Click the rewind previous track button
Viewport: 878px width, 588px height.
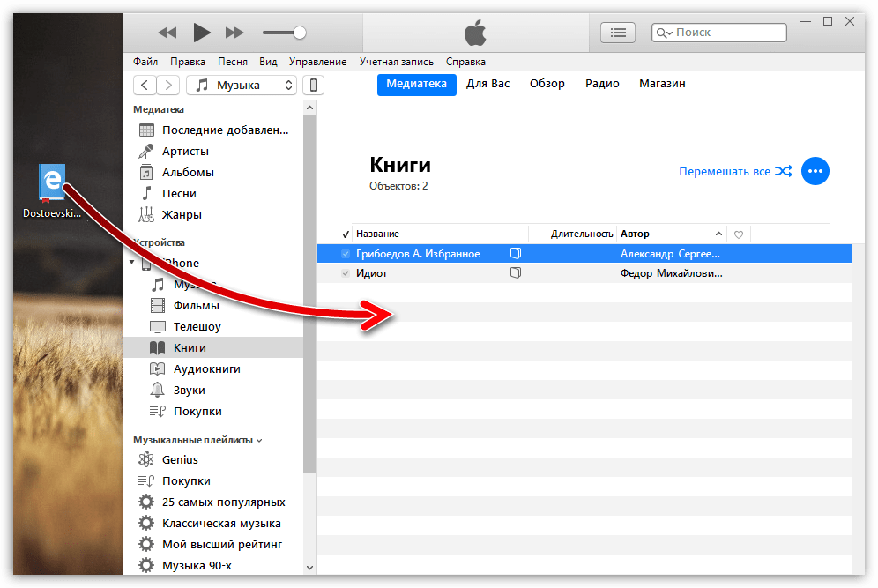click(x=167, y=33)
